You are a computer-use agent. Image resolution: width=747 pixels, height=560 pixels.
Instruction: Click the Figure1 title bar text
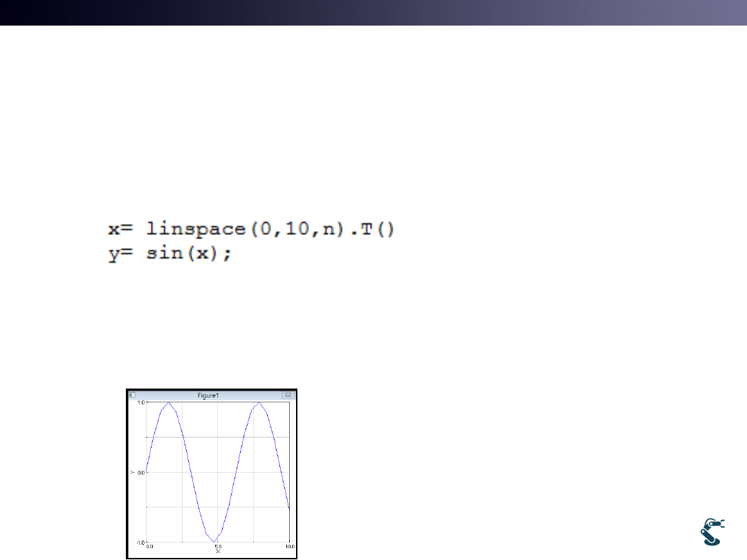(208, 395)
